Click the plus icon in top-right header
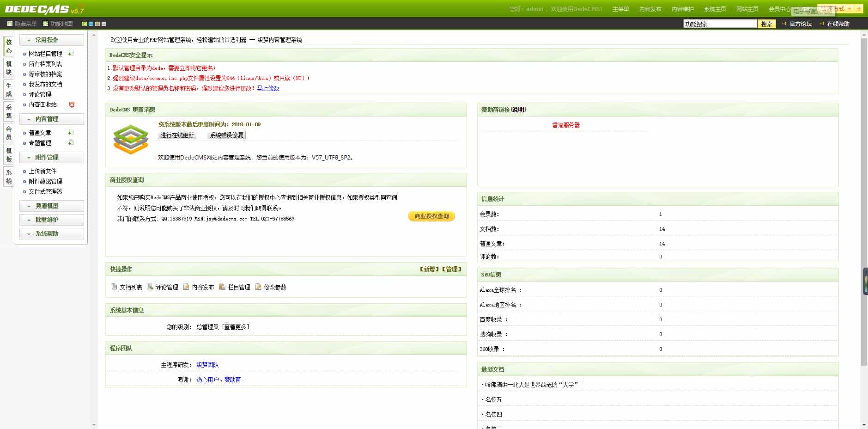This screenshot has height=429, width=868. point(859,9)
